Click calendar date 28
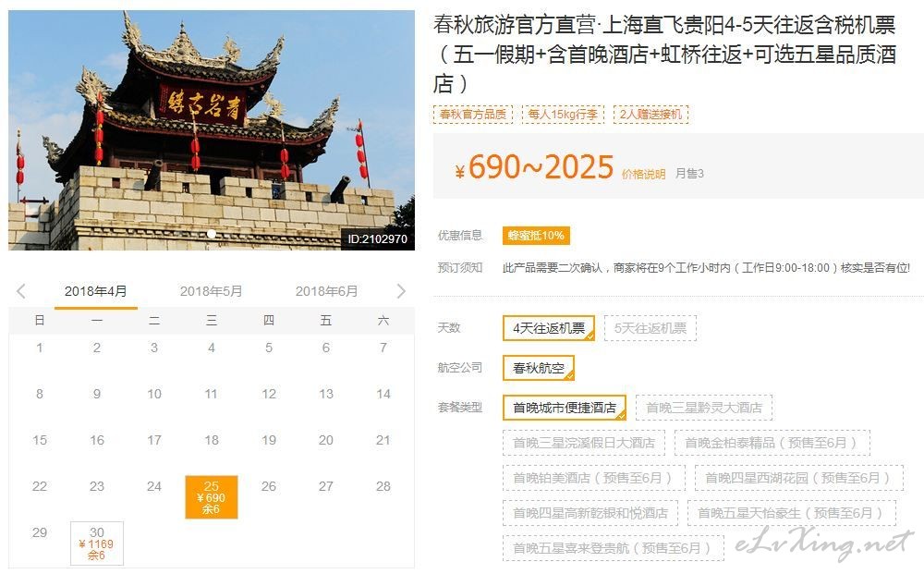The image size is (924, 574). click(383, 486)
